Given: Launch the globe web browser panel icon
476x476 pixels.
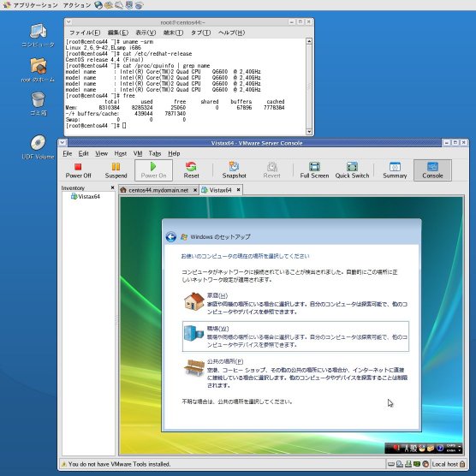Looking at the screenshot, I should [98, 5].
